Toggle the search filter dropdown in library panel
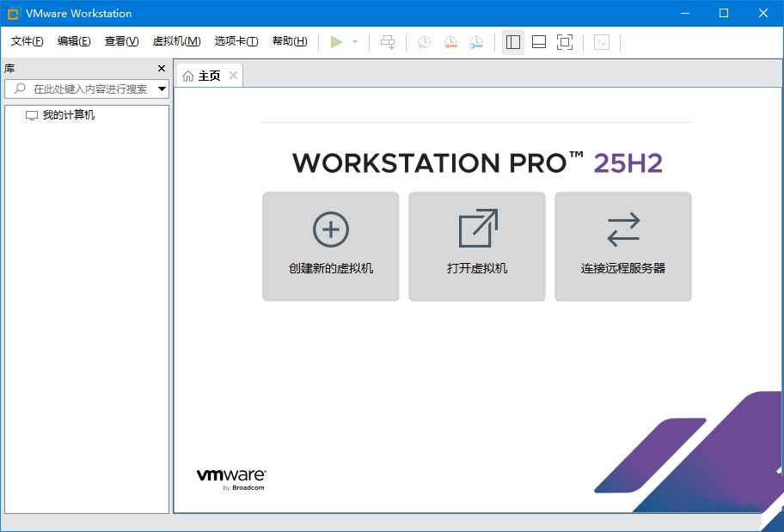 coord(161,88)
